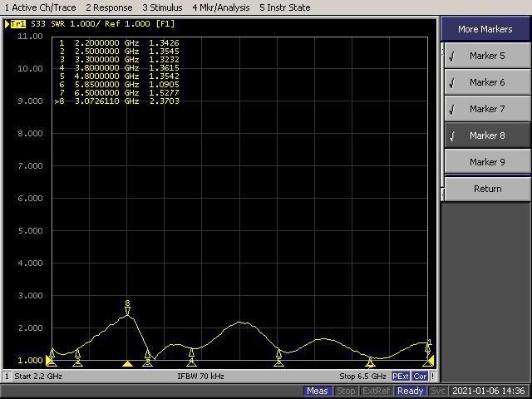
Task: Expand the Stimulus menu
Action: pyautogui.click(x=162, y=7)
